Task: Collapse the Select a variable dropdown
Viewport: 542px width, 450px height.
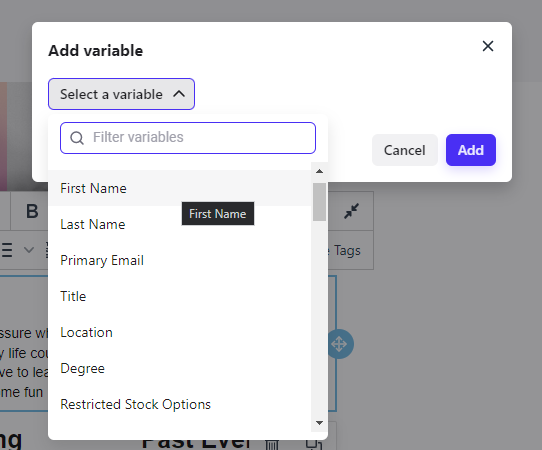Action: click(121, 94)
